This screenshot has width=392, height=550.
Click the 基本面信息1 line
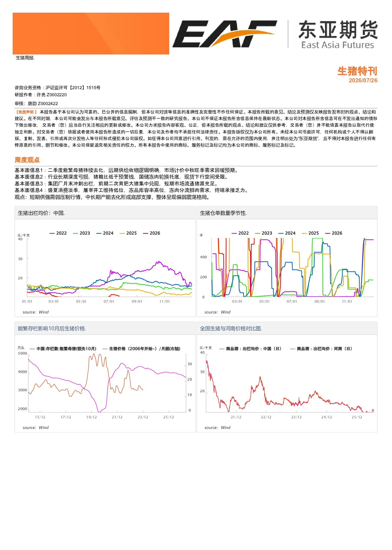[x=126, y=170]
